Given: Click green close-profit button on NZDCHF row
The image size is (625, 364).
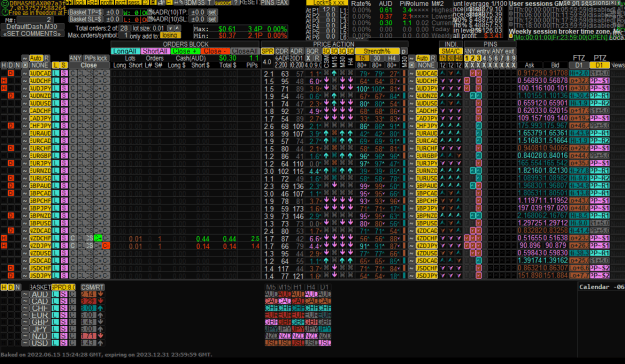Looking at the screenshot, I should (x=98, y=238).
